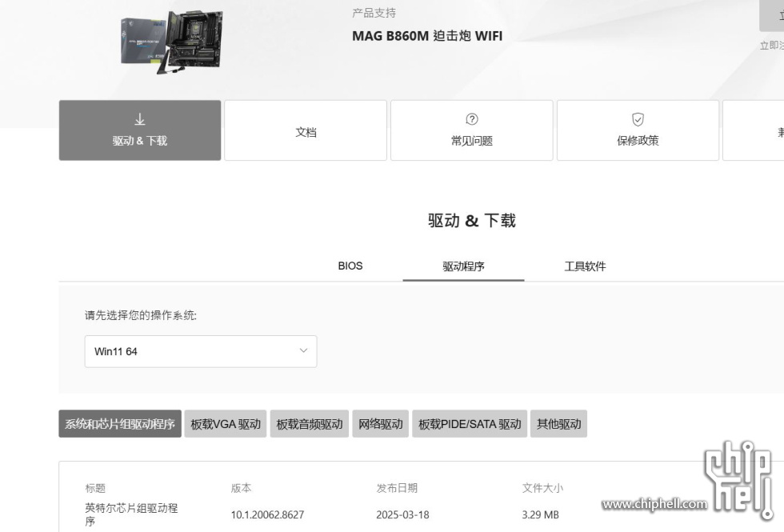Click the 立即注册 link under the gray button
Viewport: 784px width, 532px height.
click(773, 46)
